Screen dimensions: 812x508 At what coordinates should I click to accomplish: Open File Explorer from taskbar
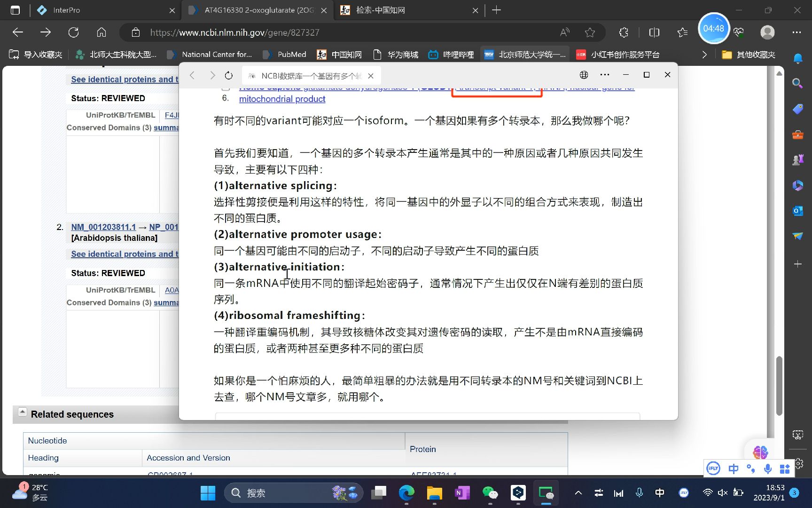tap(434, 493)
